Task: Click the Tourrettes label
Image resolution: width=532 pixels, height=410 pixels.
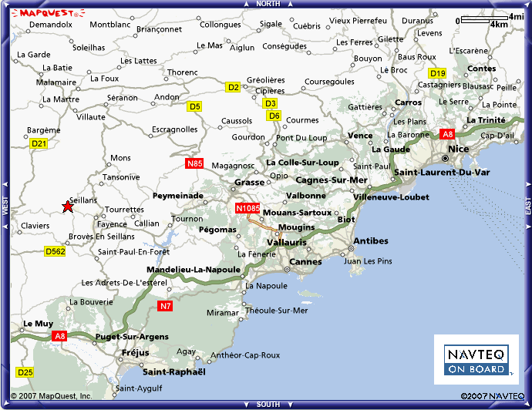Action: pyautogui.click(x=124, y=210)
